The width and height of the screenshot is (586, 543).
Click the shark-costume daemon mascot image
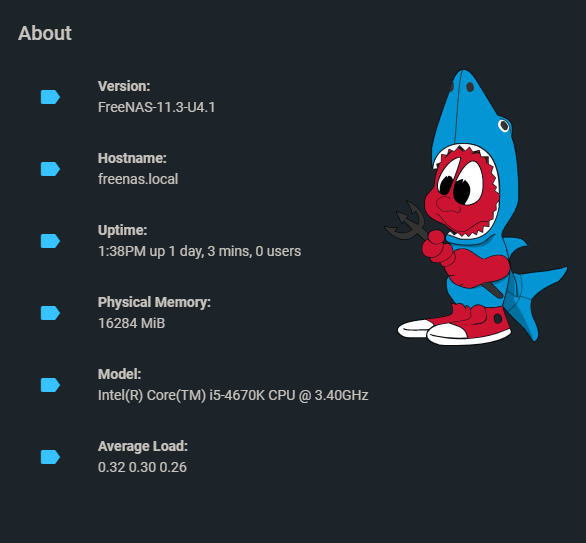[x=475, y=207]
